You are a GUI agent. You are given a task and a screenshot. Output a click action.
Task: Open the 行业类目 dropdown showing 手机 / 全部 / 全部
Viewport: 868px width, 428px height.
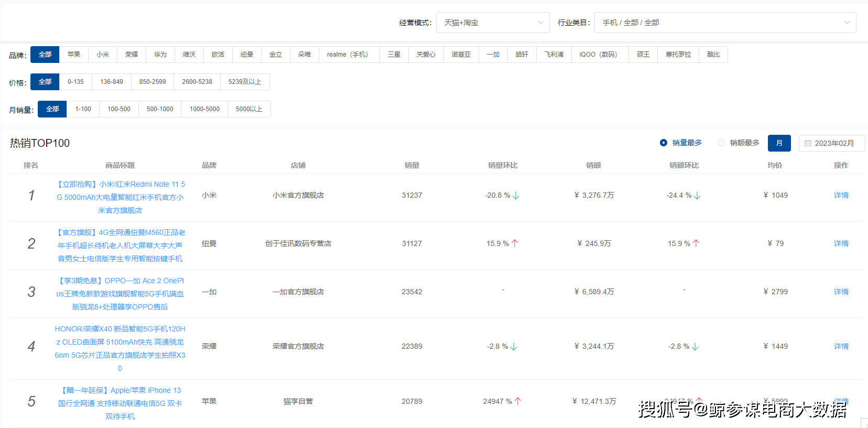(x=725, y=23)
